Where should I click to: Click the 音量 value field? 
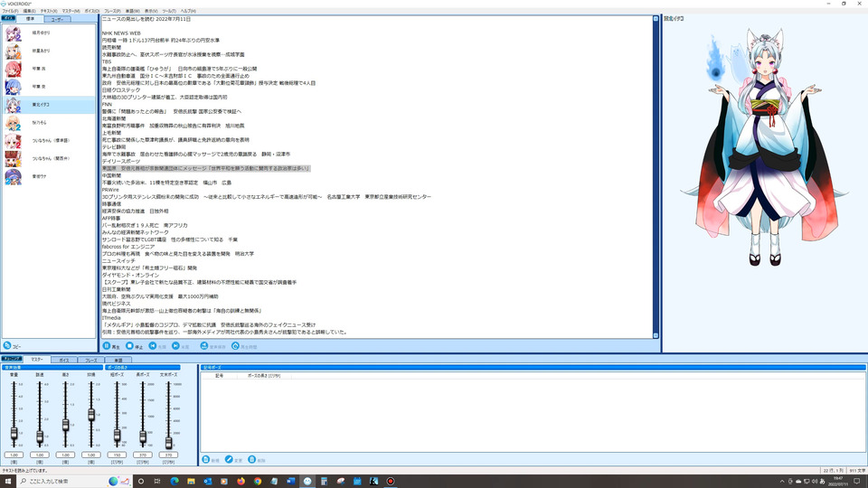point(14,455)
